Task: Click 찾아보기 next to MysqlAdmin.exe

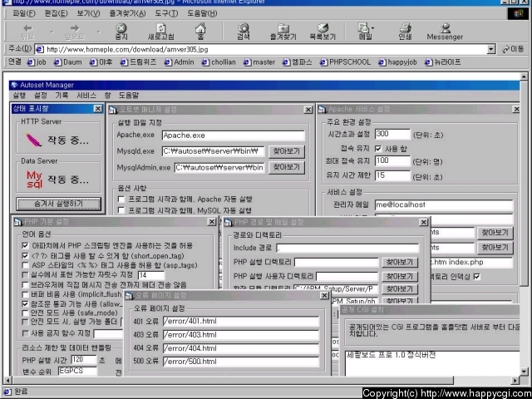Action: 287,167
